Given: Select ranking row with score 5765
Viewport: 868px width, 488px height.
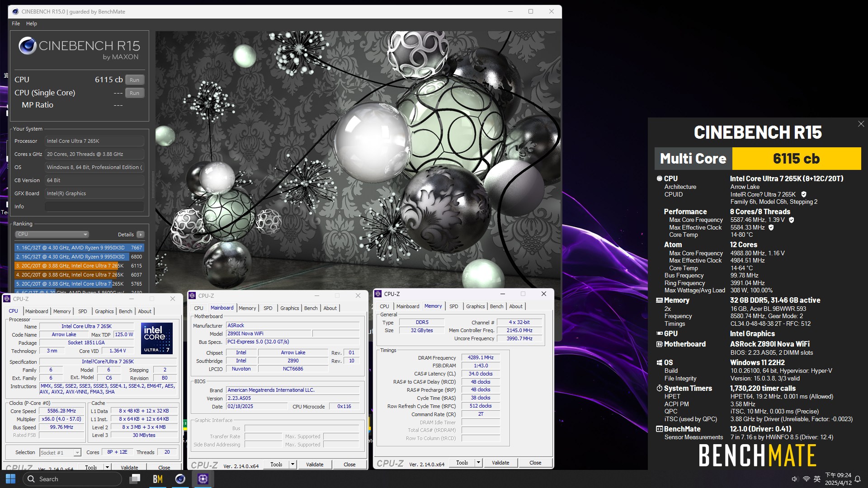Looking at the screenshot, I should [x=79, y=284].
